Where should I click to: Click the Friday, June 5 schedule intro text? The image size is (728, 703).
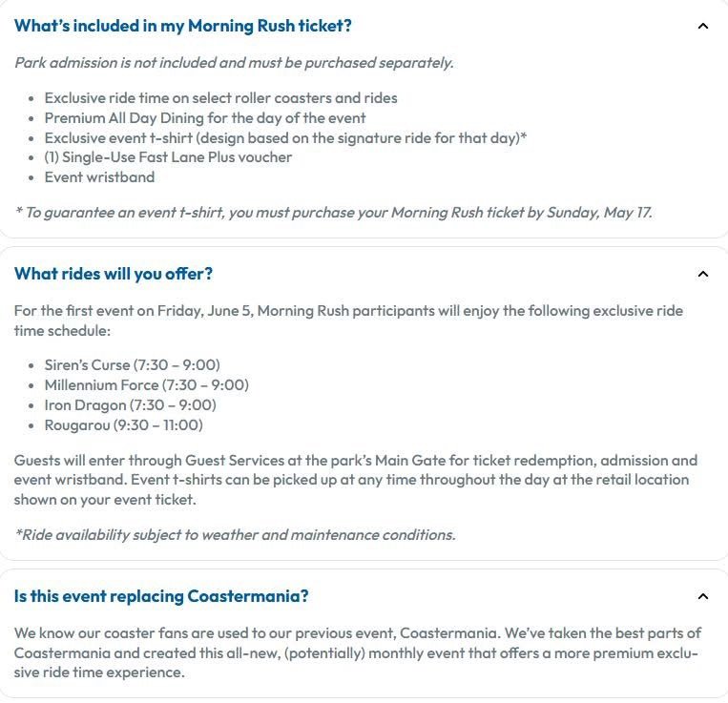pyautogui.click(x=348, y=320)
